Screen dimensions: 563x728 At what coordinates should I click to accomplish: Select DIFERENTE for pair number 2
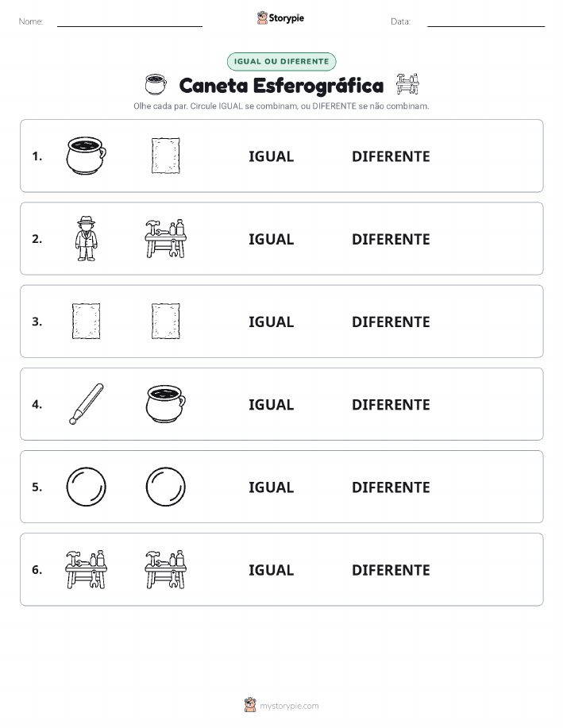pos(391,239)
